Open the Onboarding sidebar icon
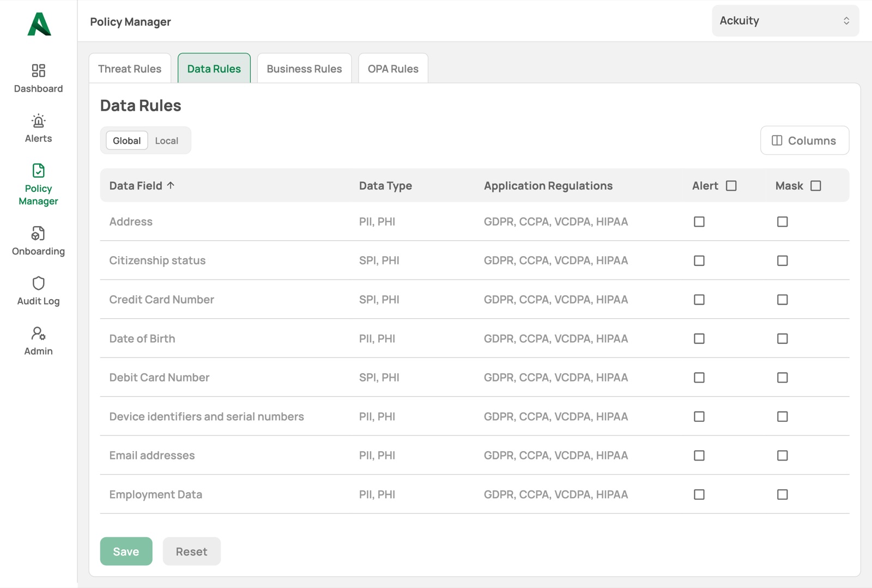Viewport: 872px width, 588px height. click(38, 233)
